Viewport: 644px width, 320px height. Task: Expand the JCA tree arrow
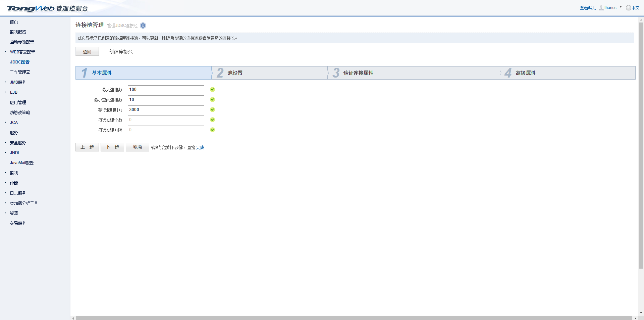(5, 122)
